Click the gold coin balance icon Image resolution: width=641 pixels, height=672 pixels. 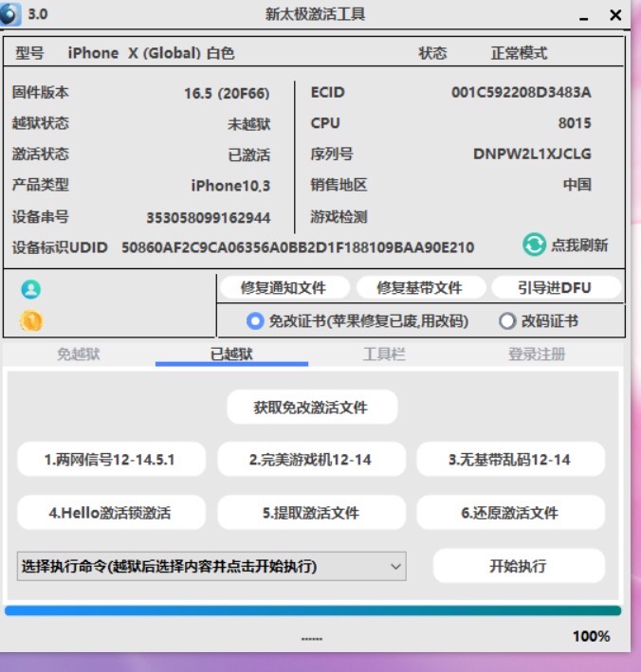31,320
